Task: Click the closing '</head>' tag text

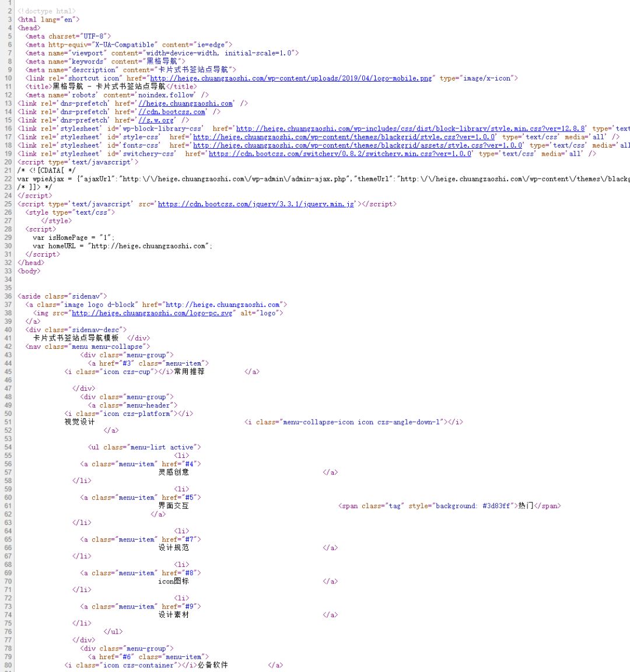Action: coord(31,262)
